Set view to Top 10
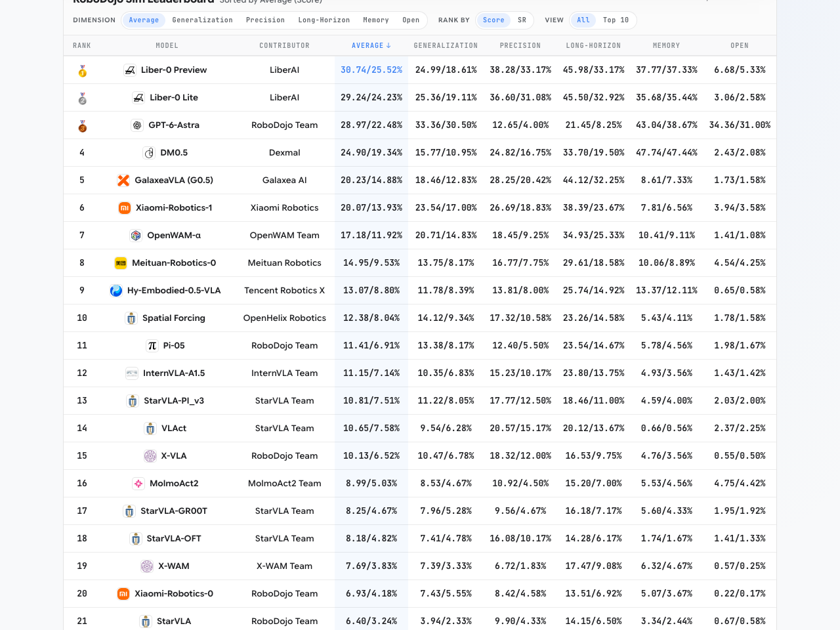Screen dimensions: 840x630 (x=616, y=20)
